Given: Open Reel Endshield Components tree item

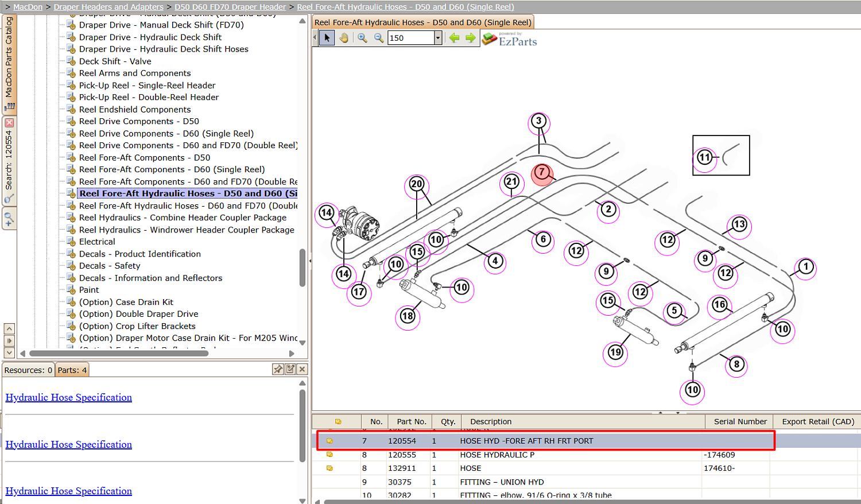Looking at the screenshot, I should click(135, 110).
